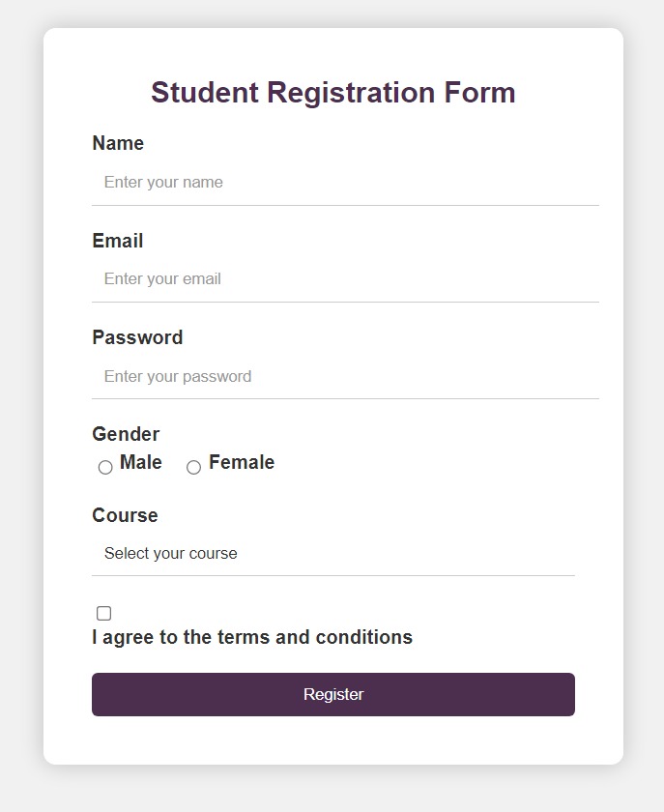Viewport: 664px width, 812px height.
Task: Click the Male radio button text label
Action: click(x=140, y=462)
